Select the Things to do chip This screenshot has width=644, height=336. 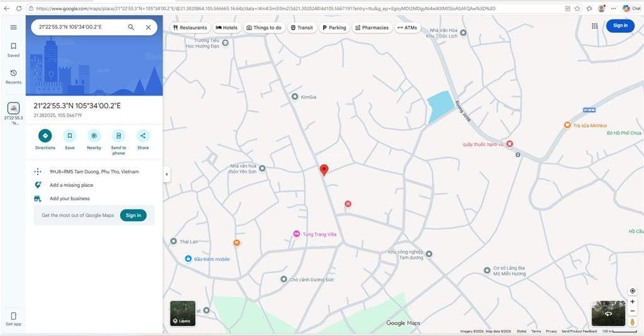(264, 28)
